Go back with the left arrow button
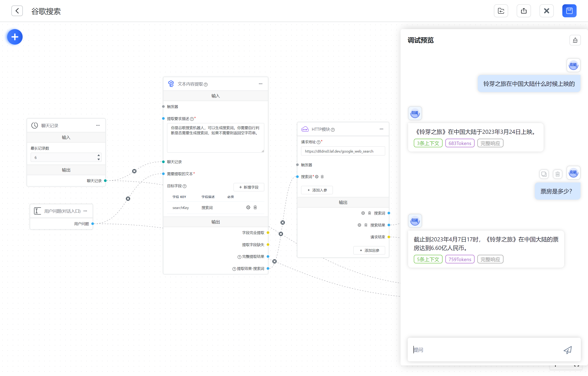 pos(17,11)
